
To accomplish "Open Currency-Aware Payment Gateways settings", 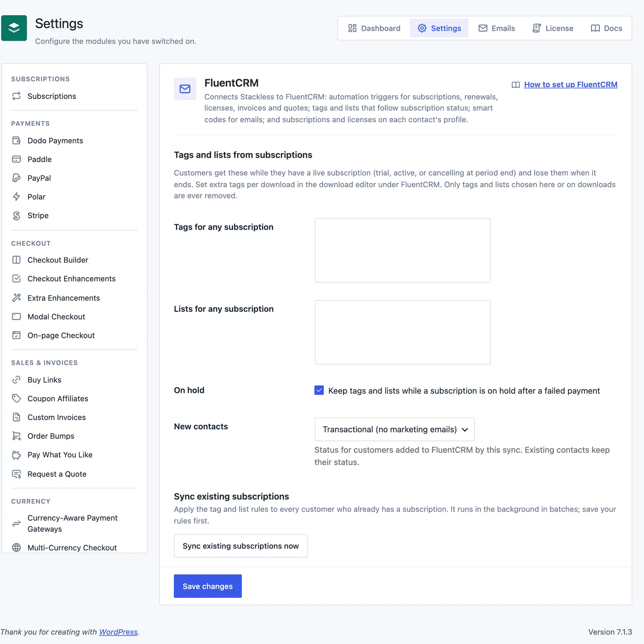I will [x=74, y=523].
